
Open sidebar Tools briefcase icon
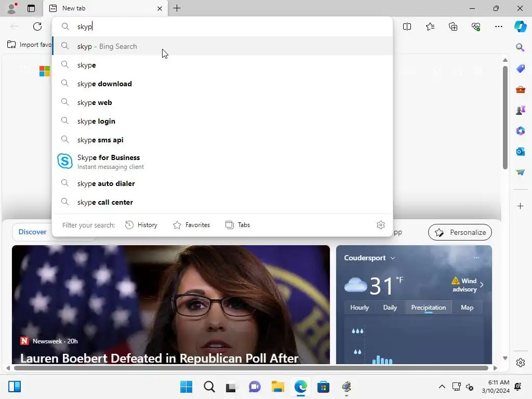coord(520,89)
